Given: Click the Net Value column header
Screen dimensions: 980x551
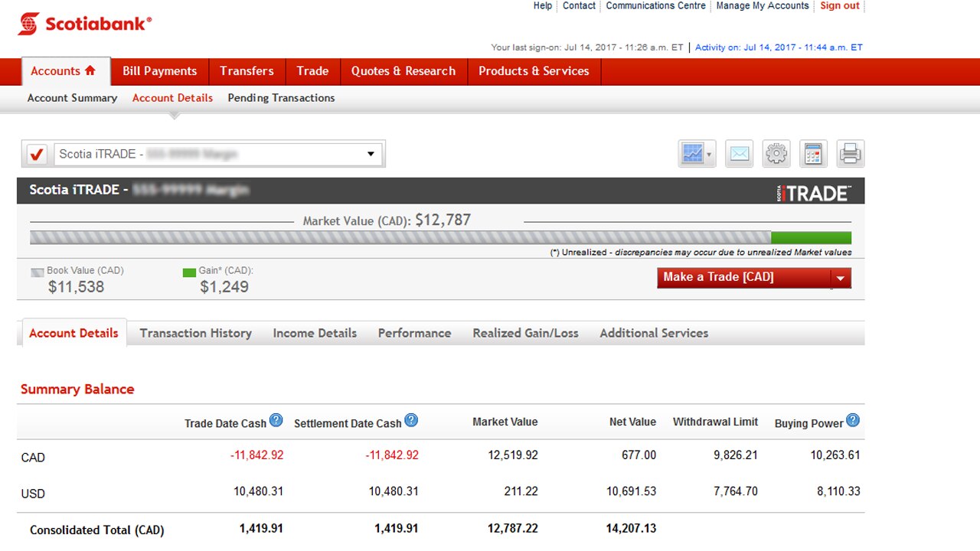Looking at the screenshot, I should (632, 422).
